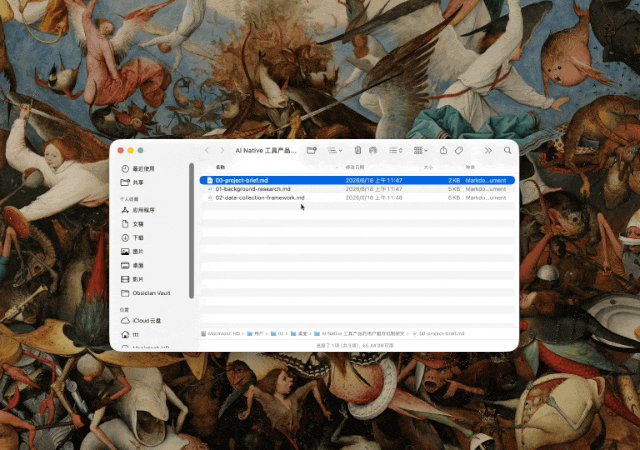Open the group-by grid dropdown
The image size is (640, 450).
pyautogui.click(x=420, y=150)
